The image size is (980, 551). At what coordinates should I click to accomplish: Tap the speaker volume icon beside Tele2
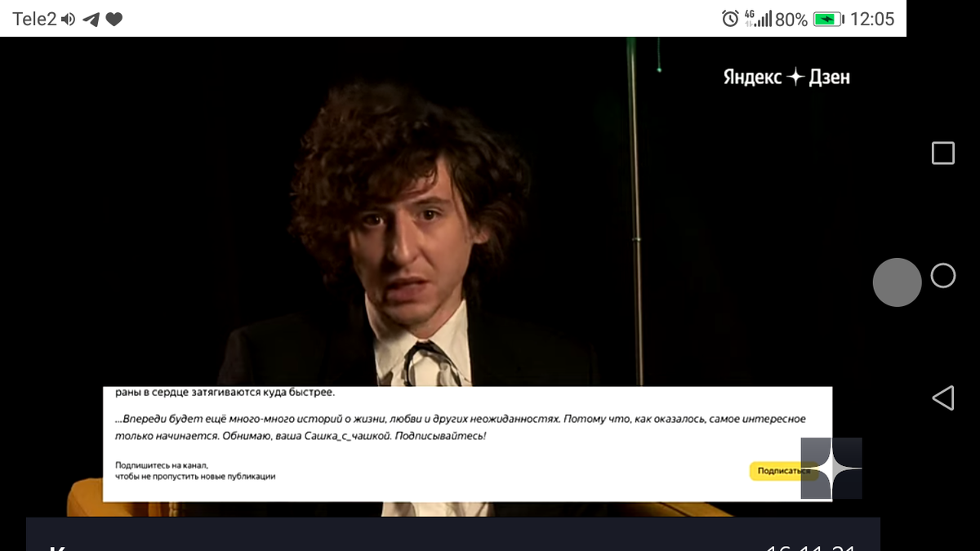click(x=69, y=20)
